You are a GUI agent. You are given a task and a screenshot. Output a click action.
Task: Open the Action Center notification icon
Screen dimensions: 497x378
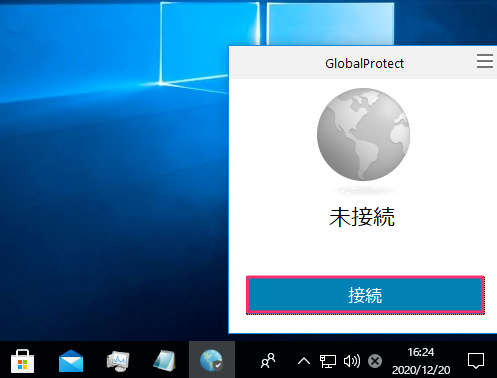point(476,361)
